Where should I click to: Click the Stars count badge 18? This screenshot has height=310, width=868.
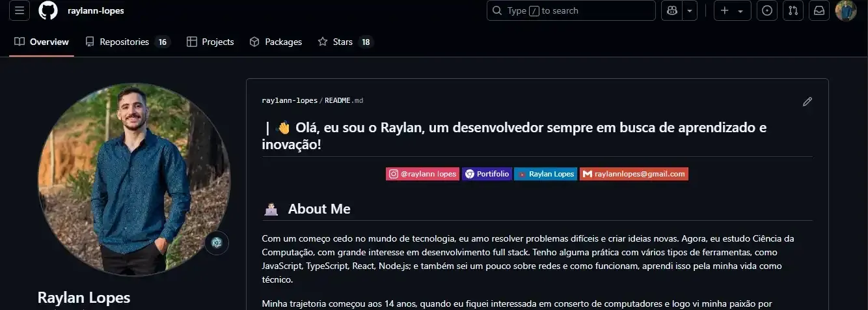366,42
